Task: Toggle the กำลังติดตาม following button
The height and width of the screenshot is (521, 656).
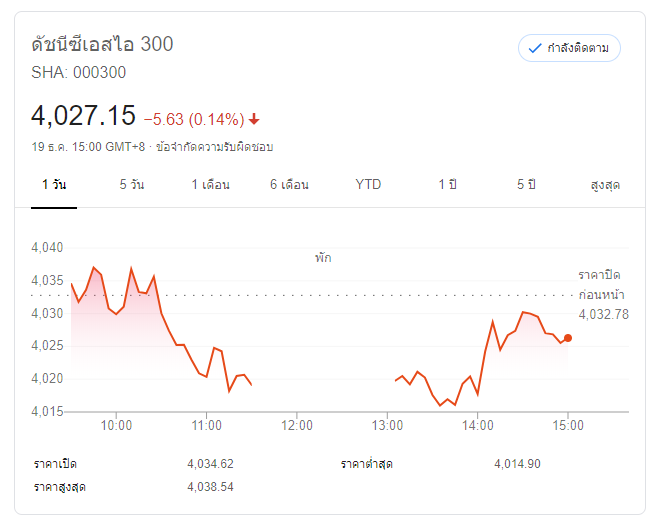Action: click(569, 48)
